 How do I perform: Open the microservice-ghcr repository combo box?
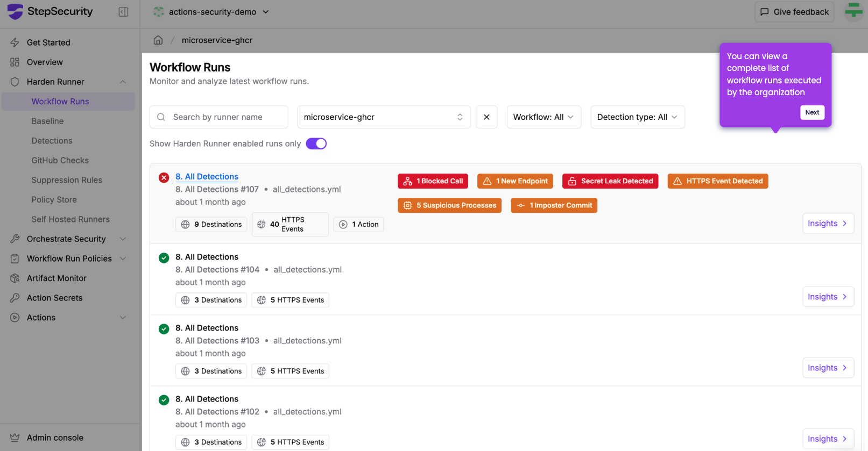pos(384,117)
